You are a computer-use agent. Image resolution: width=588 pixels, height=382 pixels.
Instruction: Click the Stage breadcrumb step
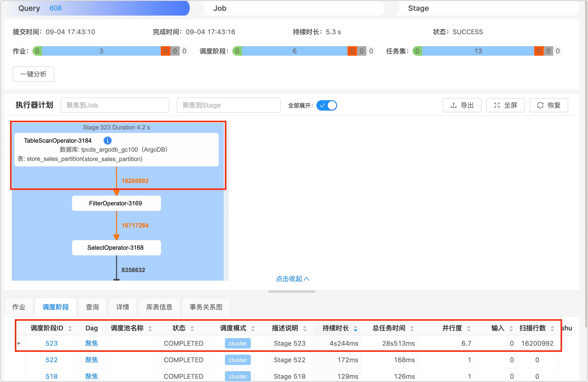coord(487,8)
